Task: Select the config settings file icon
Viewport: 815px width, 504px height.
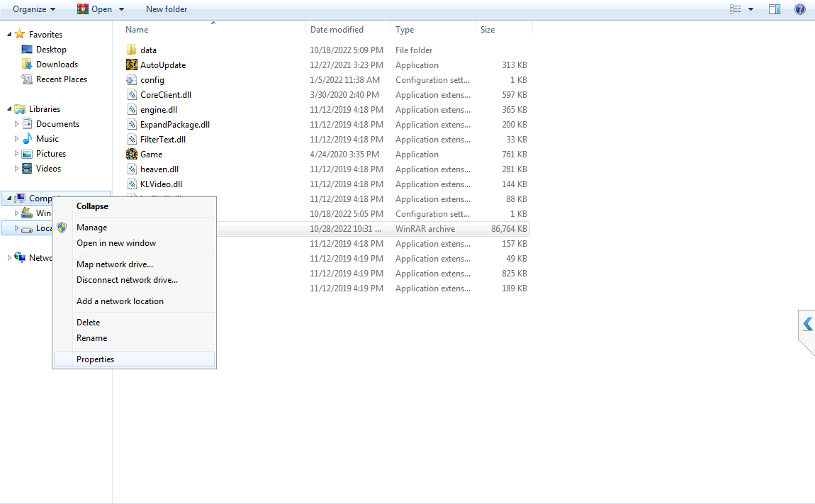Action: coord(132,80)
